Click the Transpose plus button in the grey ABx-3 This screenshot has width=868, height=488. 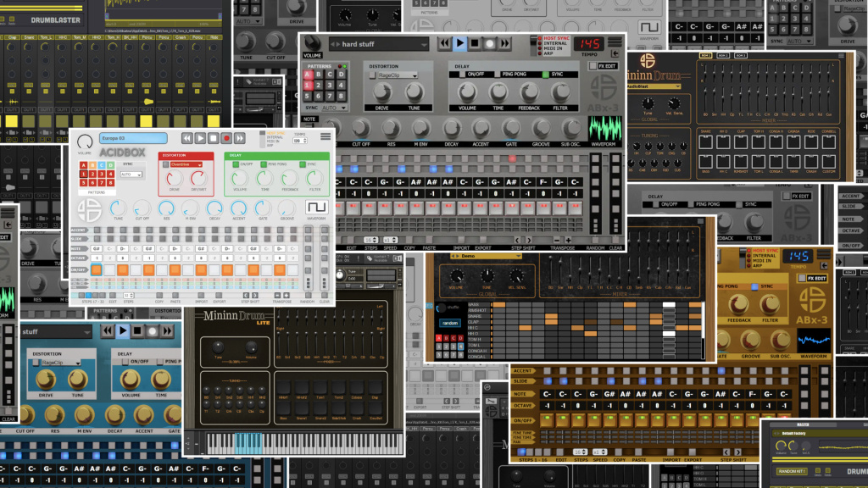point(568,240)
